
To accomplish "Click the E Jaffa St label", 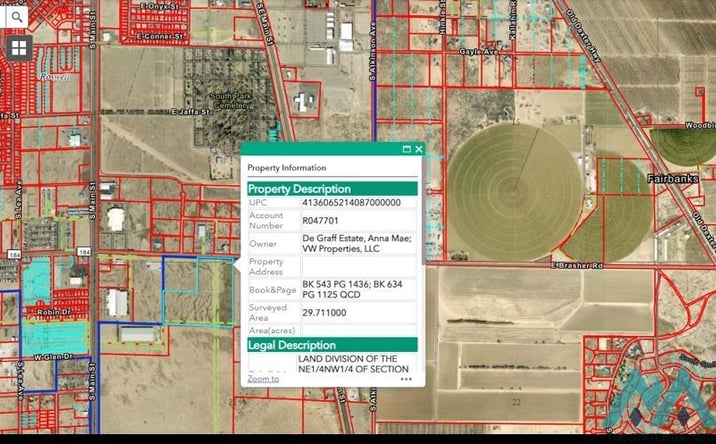I will click(x=190, y=111).
